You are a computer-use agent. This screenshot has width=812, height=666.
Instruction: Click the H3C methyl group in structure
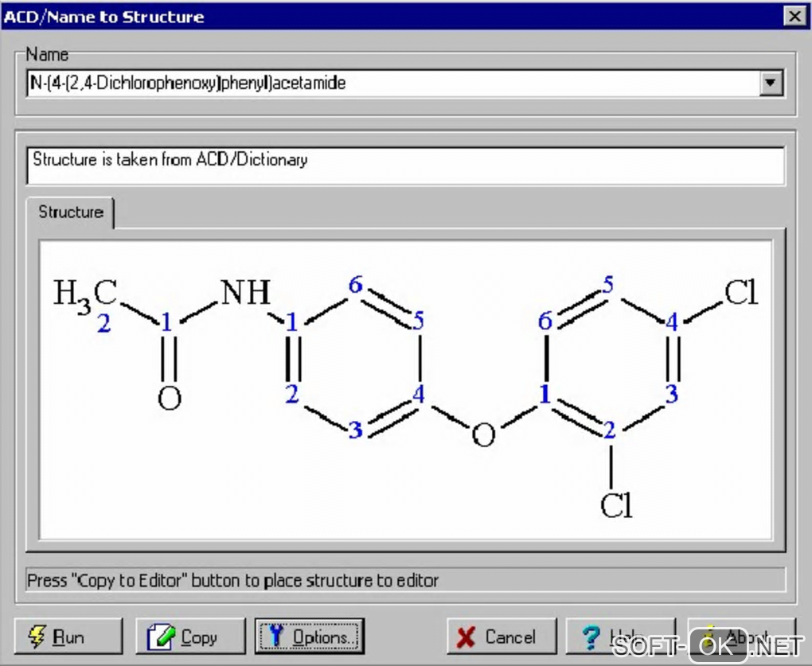[x=86, y=295]
